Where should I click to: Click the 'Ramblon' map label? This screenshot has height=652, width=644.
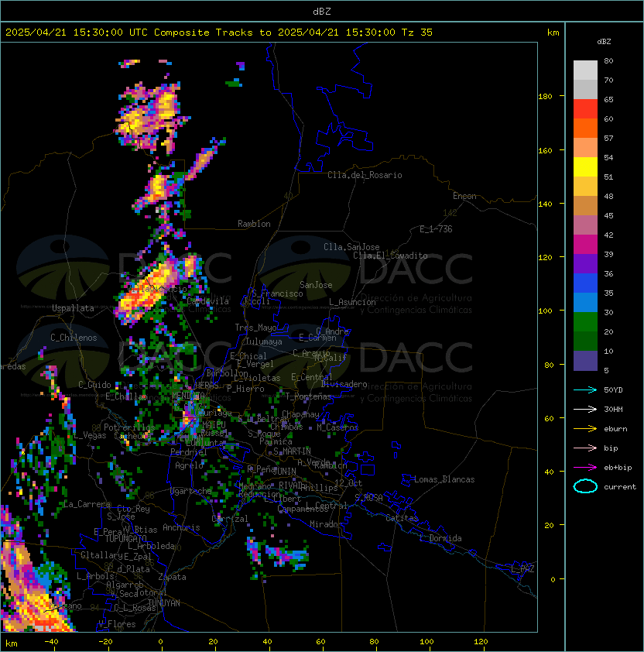pos(254,224)
